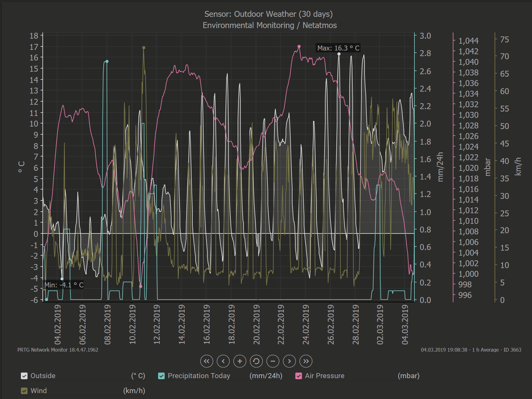Zoom out with the minus button
Viewport: 532px width, 399px height.
click(x=273, y=361)
